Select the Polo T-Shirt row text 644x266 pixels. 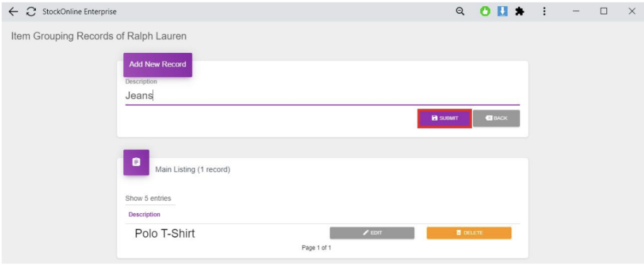[165, 233]
